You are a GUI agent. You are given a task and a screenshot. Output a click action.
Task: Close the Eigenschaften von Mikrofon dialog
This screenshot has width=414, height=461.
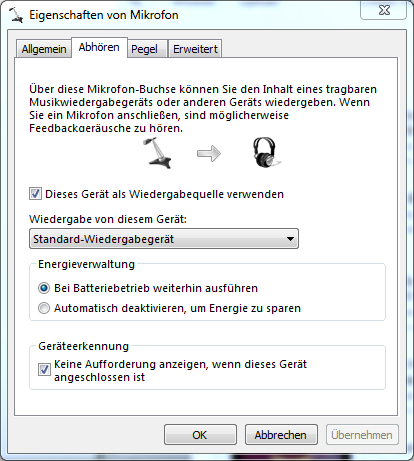click(384, 10)
